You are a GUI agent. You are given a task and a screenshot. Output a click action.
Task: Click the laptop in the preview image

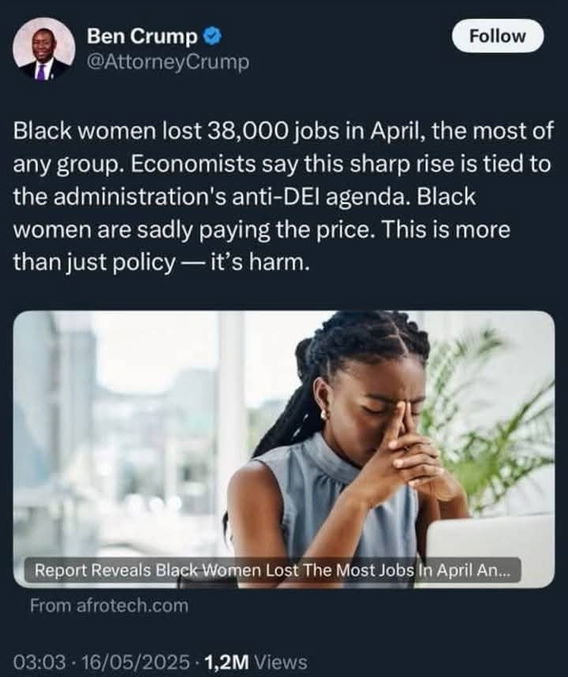[490, 544]
